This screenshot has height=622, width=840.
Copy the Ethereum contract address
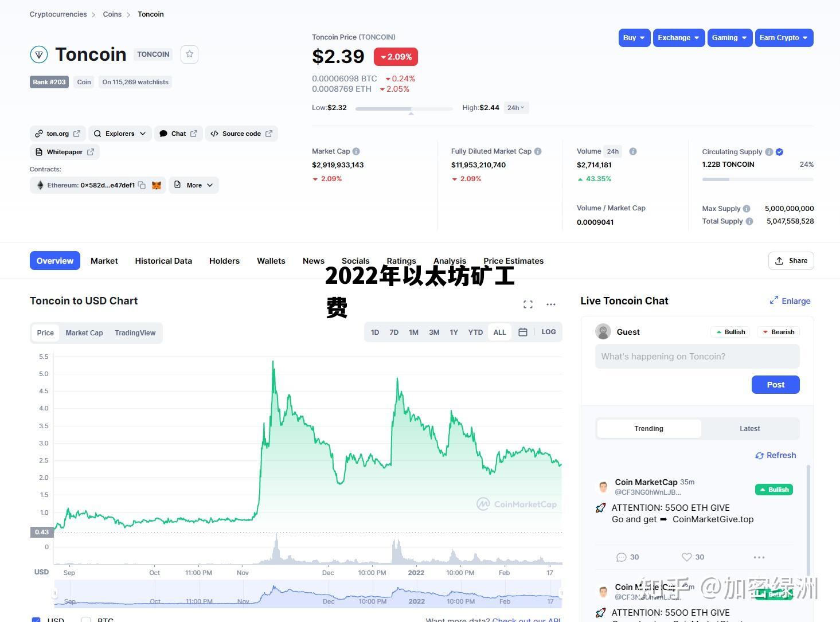coord(142,185)
